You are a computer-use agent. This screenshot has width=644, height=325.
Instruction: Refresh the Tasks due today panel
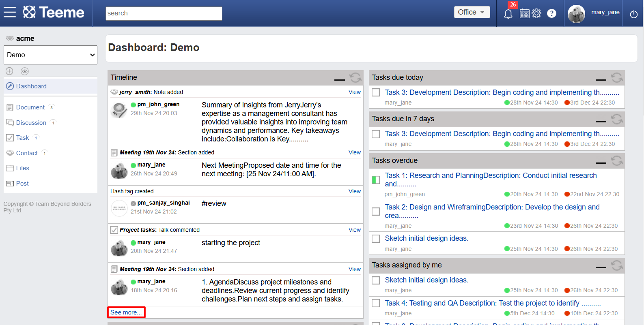tap(617, 77)
